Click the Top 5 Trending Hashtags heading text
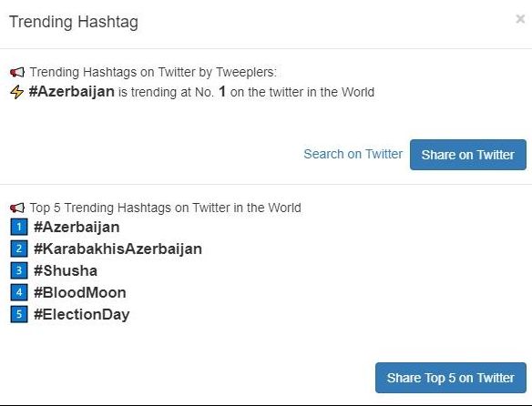532x406 pixels. point(166,208)
